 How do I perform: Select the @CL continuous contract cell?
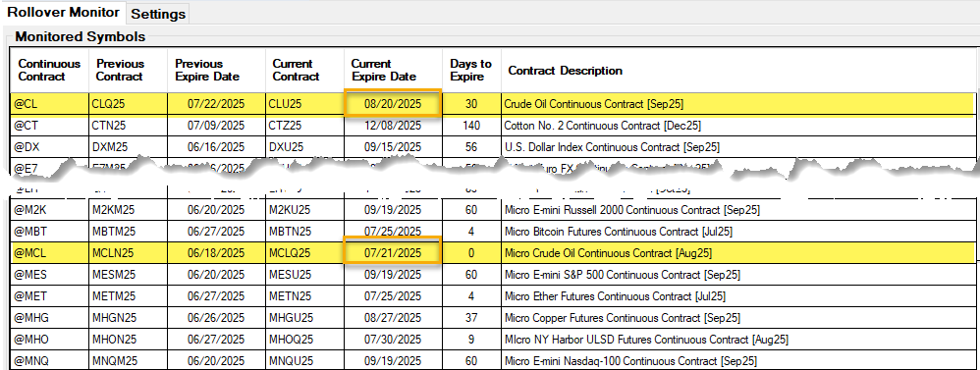50,104
